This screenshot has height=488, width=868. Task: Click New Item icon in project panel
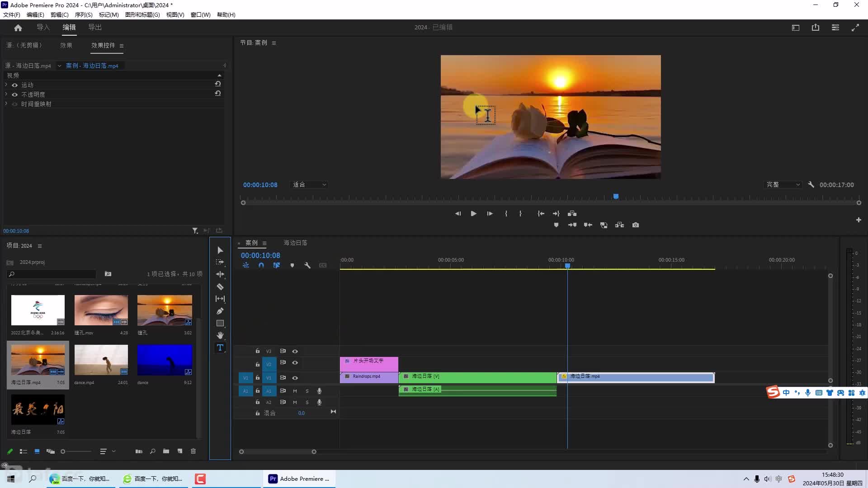[x=180, y=451]
